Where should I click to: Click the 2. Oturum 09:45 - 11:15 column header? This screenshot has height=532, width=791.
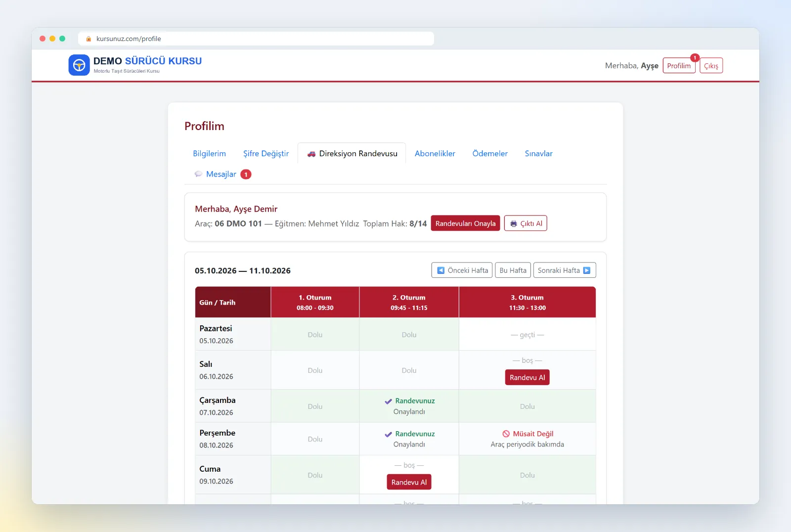pos(409,303)
